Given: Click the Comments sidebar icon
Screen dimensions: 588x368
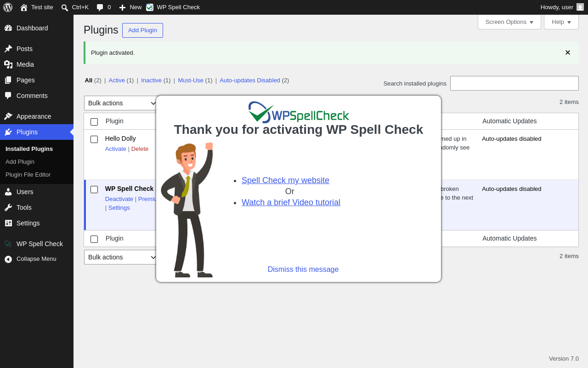Looking at the screenshot, I should pyautogui.click(x=8, y=96).
